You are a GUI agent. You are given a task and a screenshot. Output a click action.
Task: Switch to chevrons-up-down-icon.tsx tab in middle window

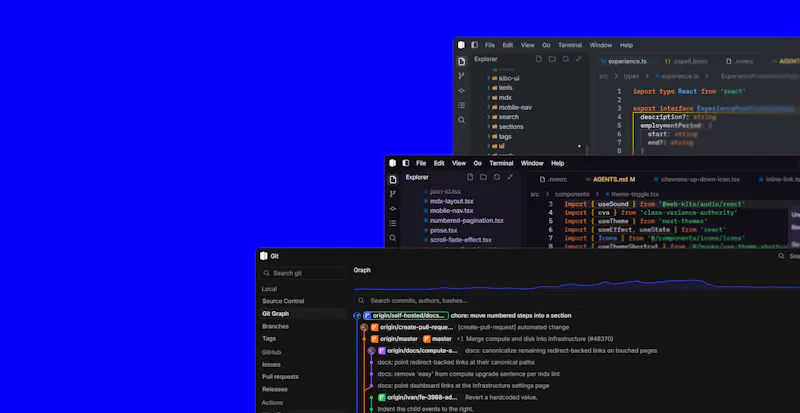coord(697,180)
